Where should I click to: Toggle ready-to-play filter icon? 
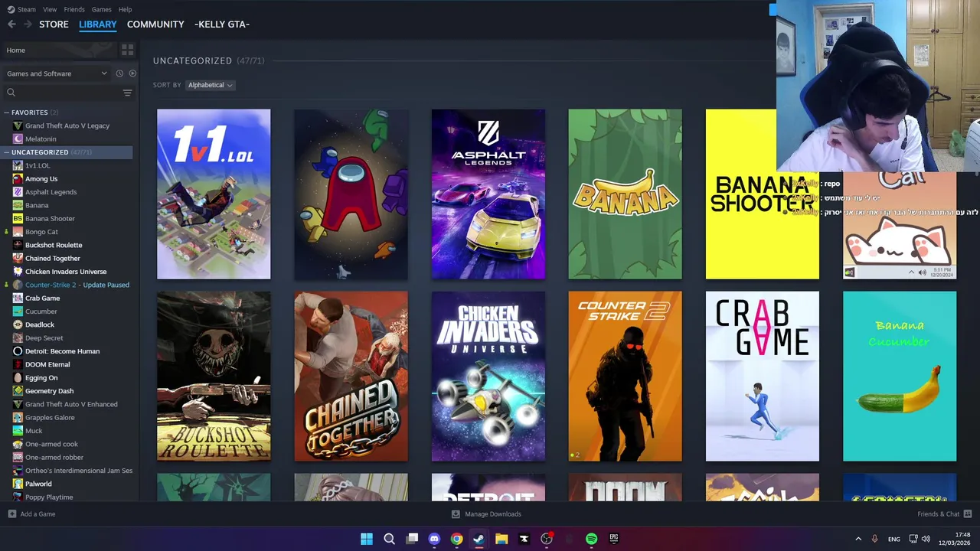tap(132, 73)
